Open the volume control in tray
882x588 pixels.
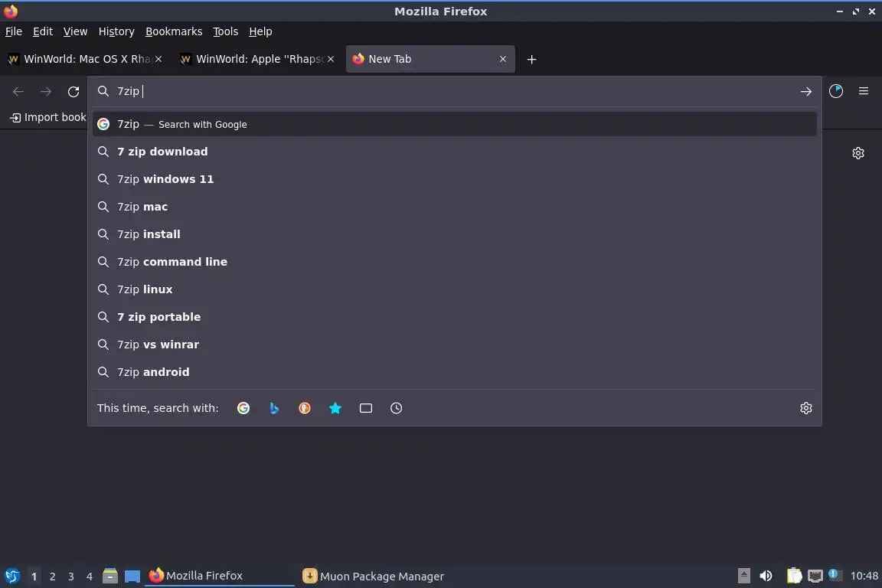click(x=766, y=576)
